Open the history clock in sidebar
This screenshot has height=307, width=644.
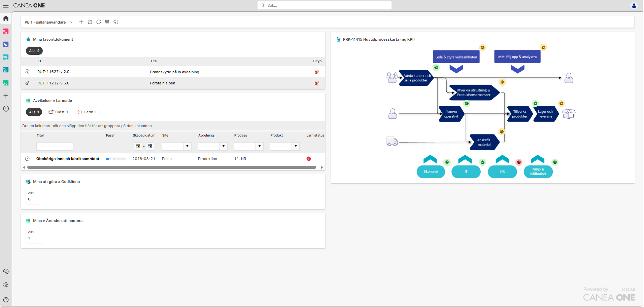tap(6, 109)
